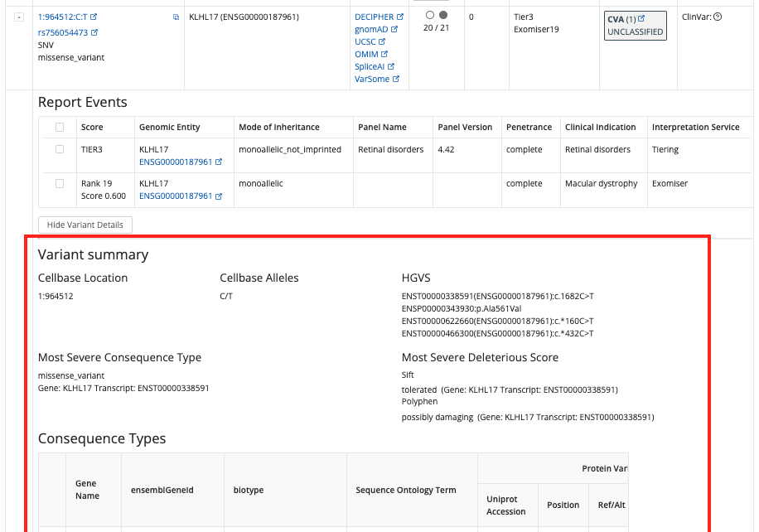The height and width of the screenshot is (532, 759).
Task: Check the Rank 19 Exomiser event checkbox
Action: (x=59, y=184)
